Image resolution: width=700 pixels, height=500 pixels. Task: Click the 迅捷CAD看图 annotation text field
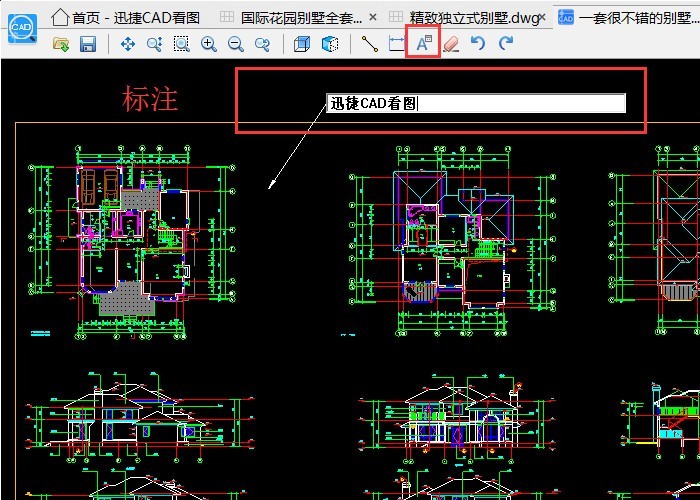pyautogui.click(x=476, y=103)
